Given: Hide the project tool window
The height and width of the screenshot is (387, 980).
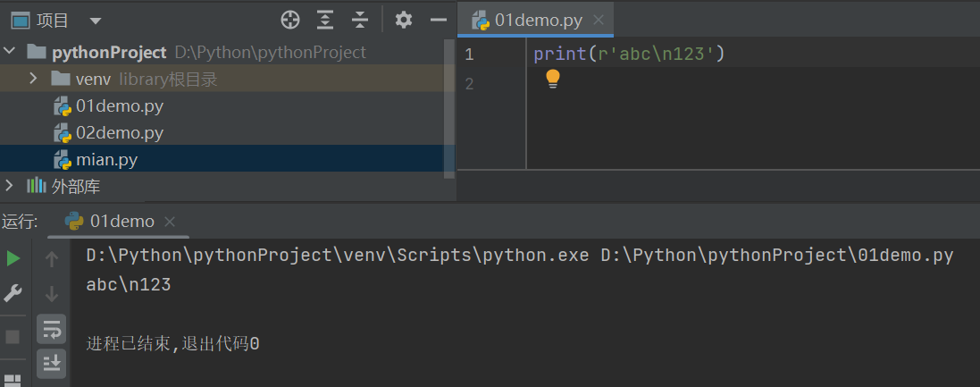Looking at the screenshot, I should (x=438, y=20).
